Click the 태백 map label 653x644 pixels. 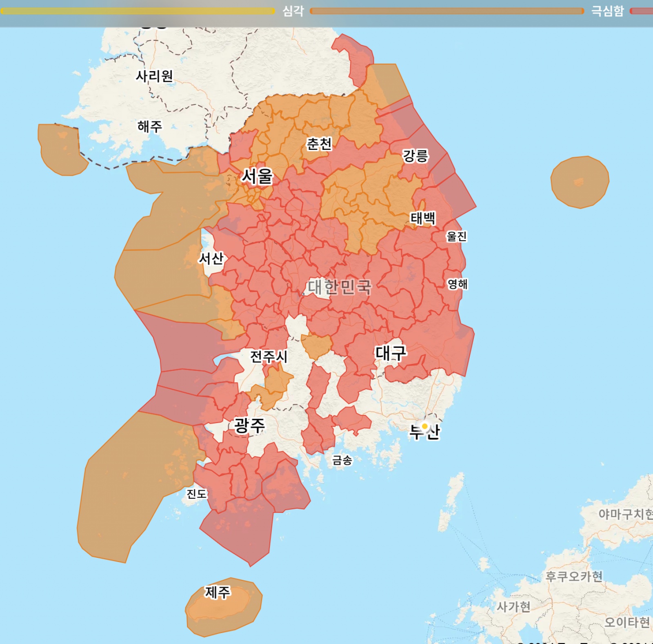click(423, 218)
